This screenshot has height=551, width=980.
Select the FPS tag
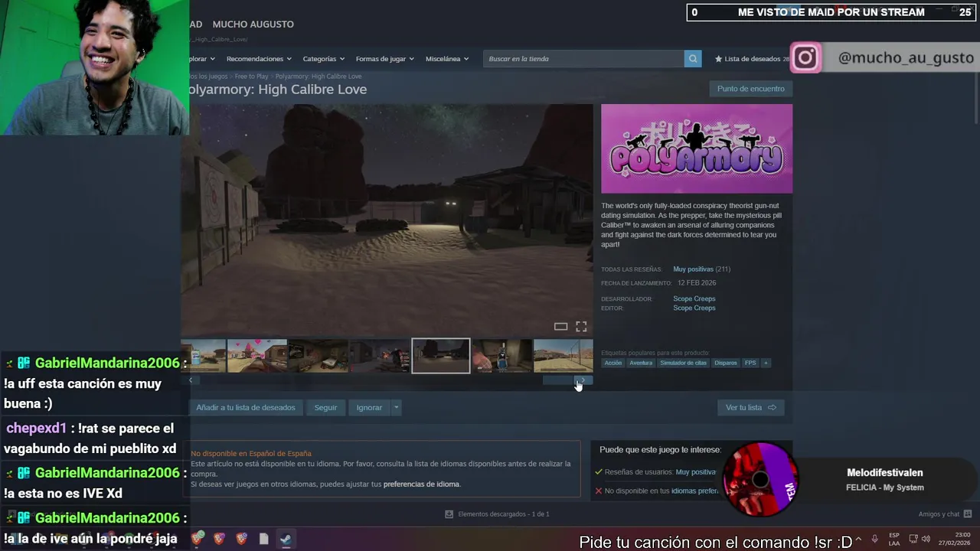[750, 363]
